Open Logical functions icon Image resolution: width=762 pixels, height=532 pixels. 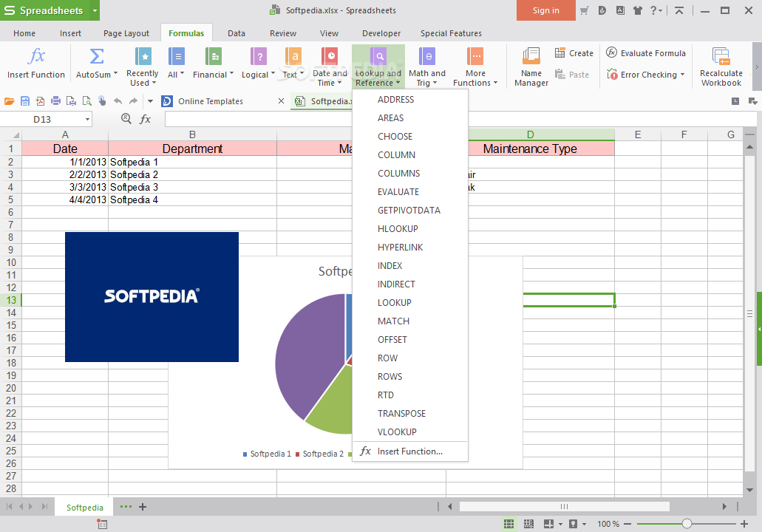pyautogui.click(x=259, y=56)
